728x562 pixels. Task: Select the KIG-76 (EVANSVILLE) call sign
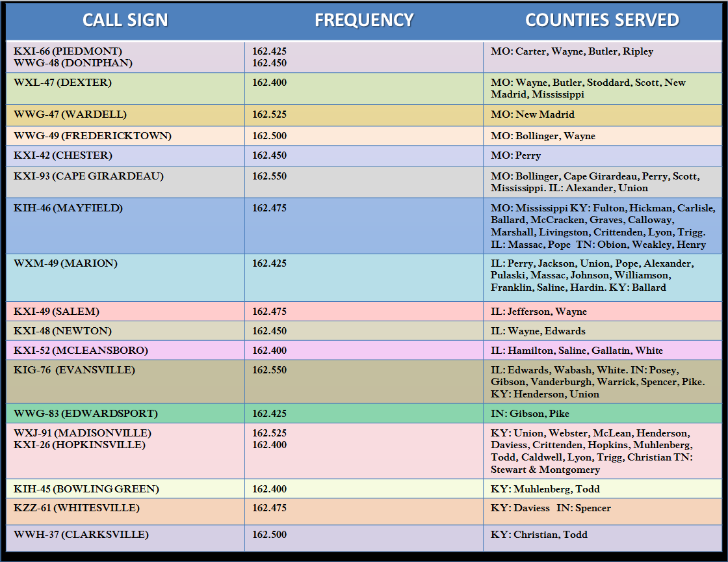(74, 370)
